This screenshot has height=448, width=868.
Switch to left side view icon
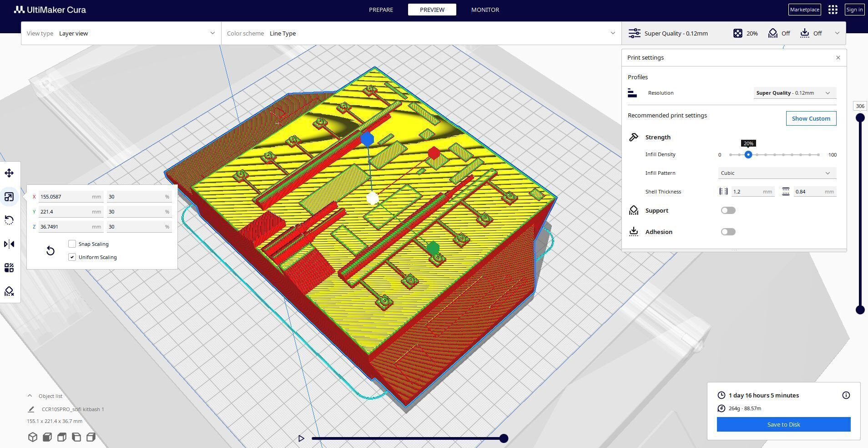coord(76,437)
